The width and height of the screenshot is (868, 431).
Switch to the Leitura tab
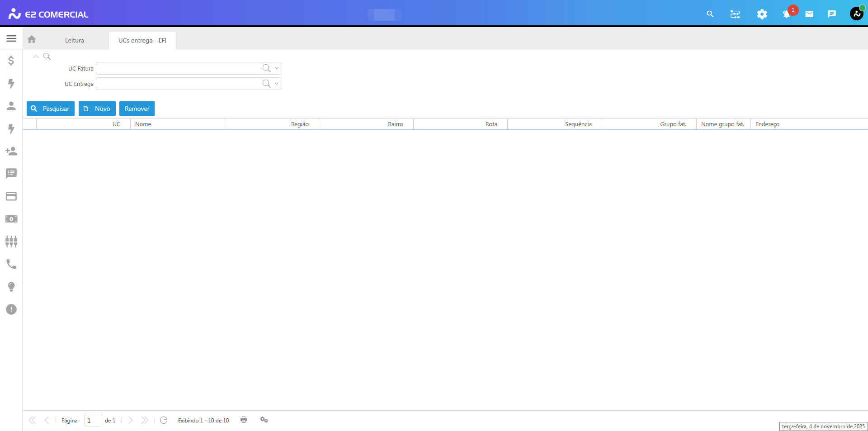75,40
